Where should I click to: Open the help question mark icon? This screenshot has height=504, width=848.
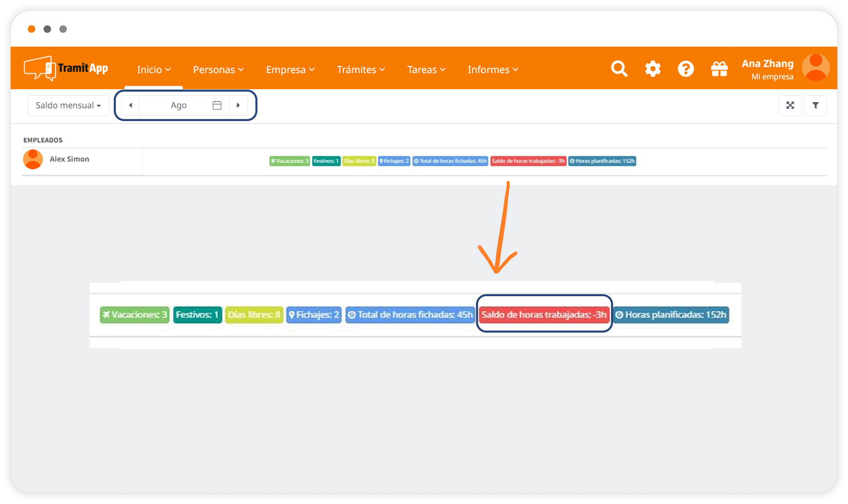[x=686, y=69]
